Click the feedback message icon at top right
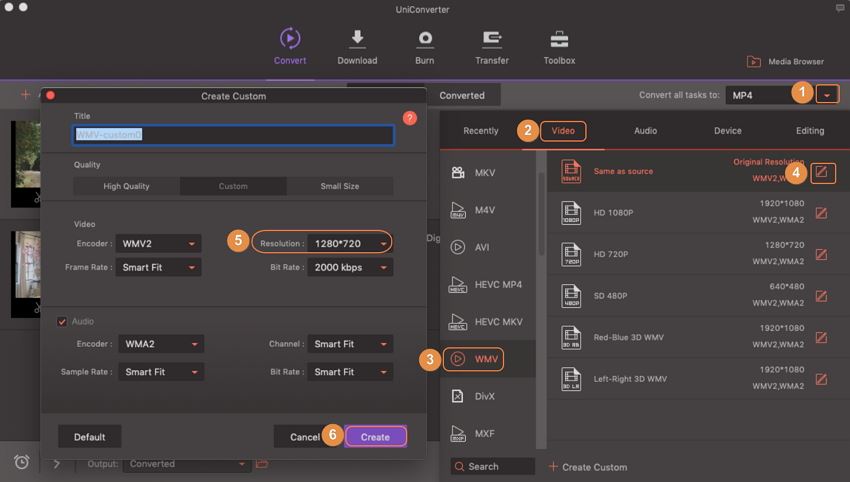This screenshot has height=482, width=850. 840,8
